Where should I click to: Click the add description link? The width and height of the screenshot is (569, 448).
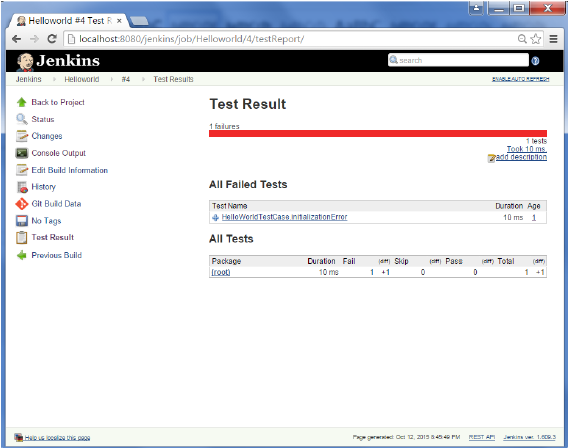[x=521, y=157]
